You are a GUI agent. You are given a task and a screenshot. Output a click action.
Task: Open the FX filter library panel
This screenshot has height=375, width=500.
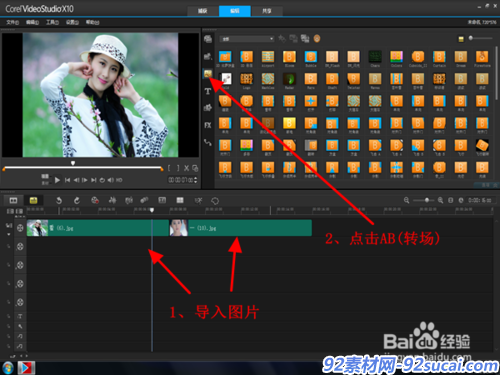click(208, 125)
